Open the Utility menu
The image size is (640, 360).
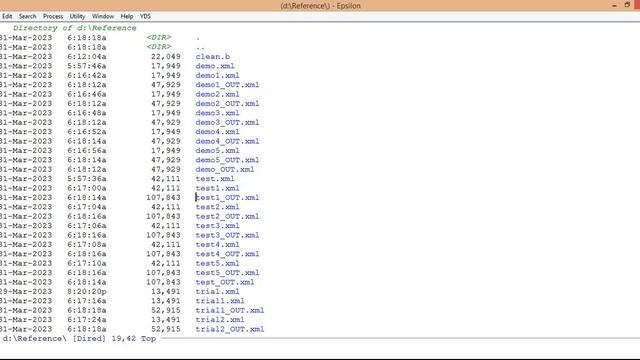click(x=78, y=16)
